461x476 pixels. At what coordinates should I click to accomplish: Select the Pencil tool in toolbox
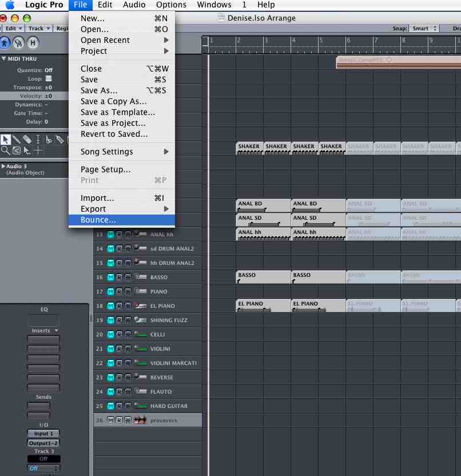17,140
